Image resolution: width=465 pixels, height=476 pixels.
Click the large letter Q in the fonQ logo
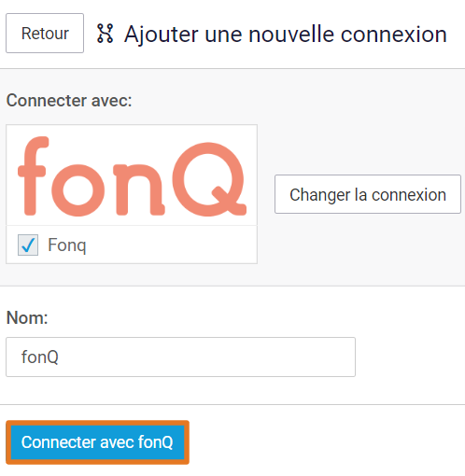[x=209, y=179]
